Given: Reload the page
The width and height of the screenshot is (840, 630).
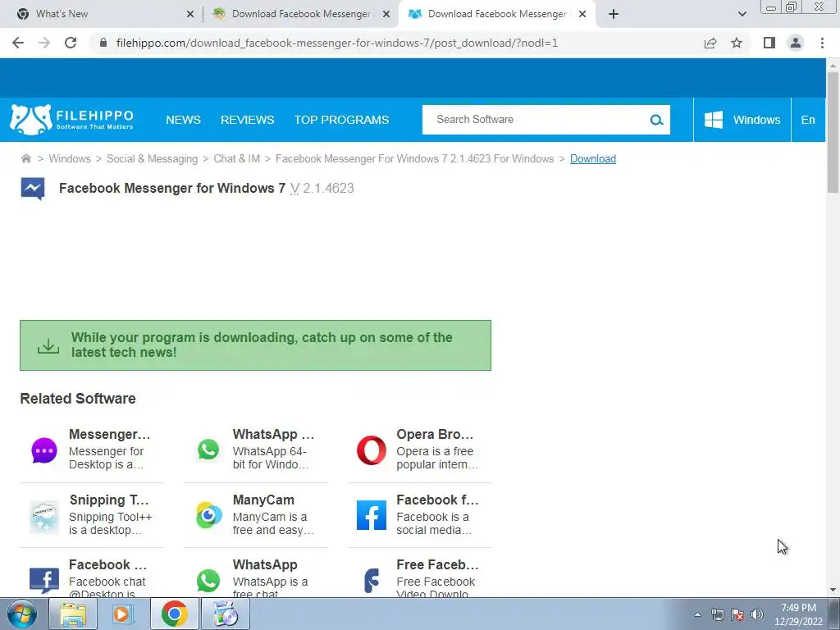Looking at the screenshot, I should pos(71,43).
